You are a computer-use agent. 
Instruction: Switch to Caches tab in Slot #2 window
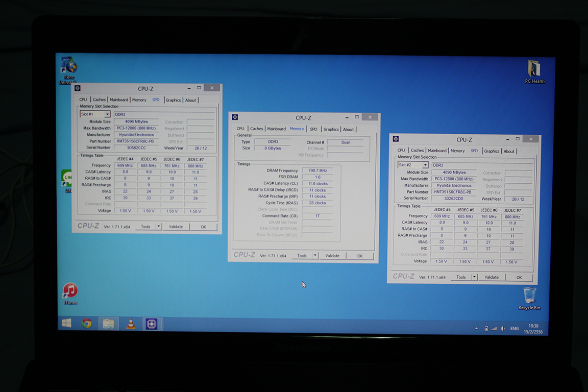[417, 151]
